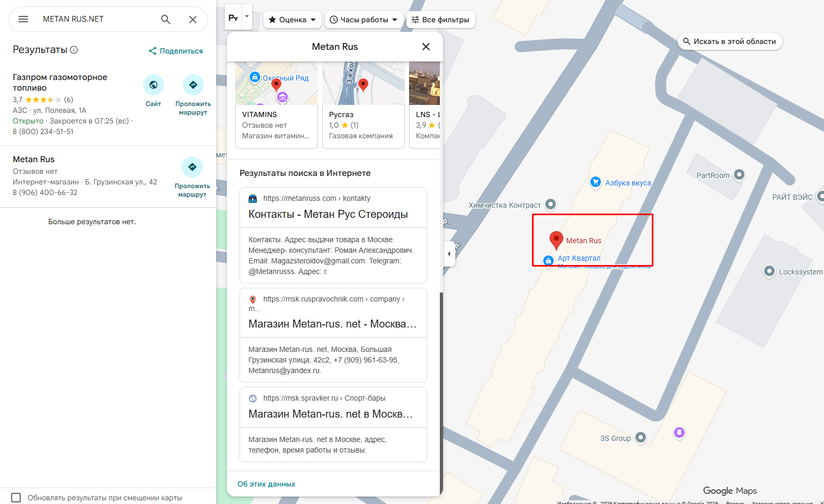Click purple marker near 3S Group
The height and width of the screenshot is (504, 824).
pos(679,432)
